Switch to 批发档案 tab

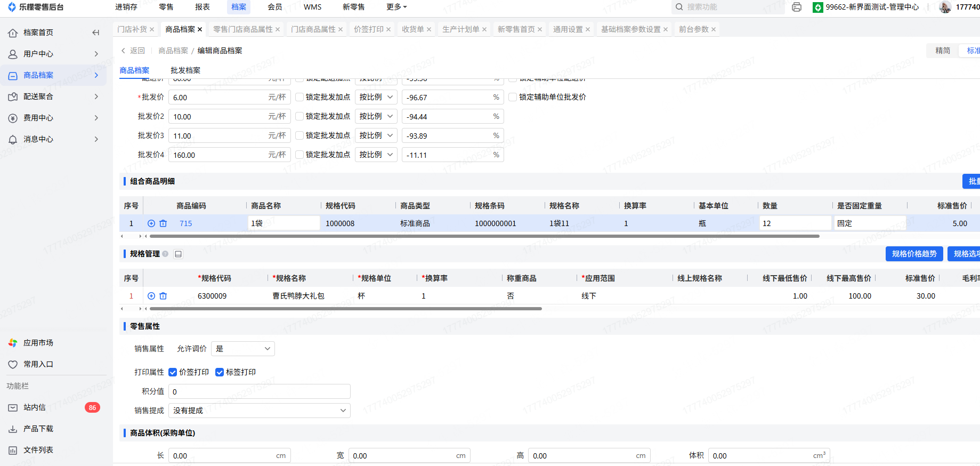pyautogui.click(x=185, y=70)
